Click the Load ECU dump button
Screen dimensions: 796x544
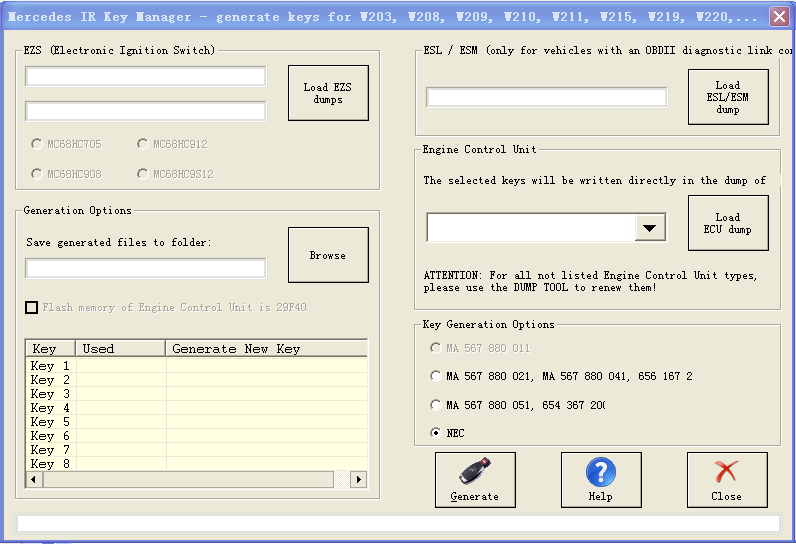pyautogui.click(x=728, y=223)
